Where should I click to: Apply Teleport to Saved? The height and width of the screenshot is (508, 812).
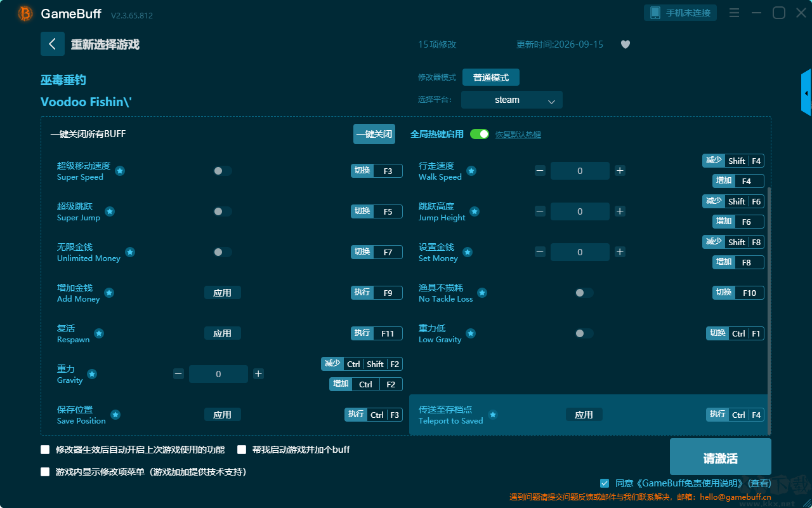584,415
